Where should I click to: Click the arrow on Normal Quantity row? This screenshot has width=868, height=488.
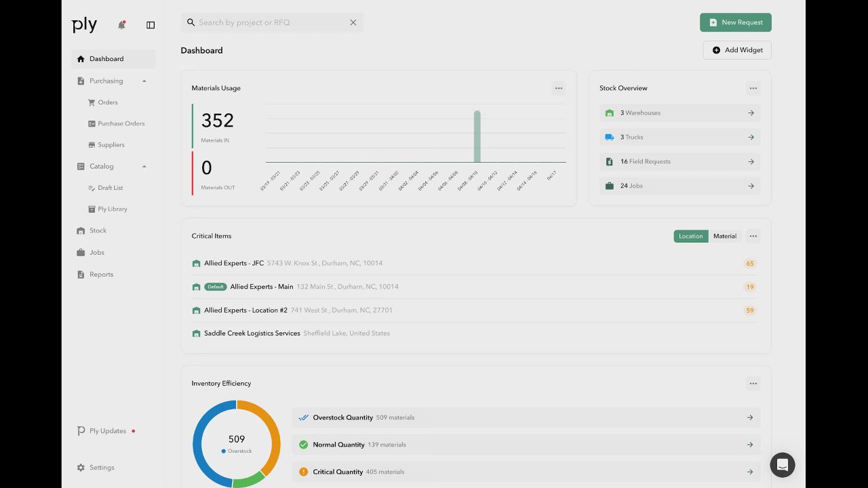(x=750, y=445)
